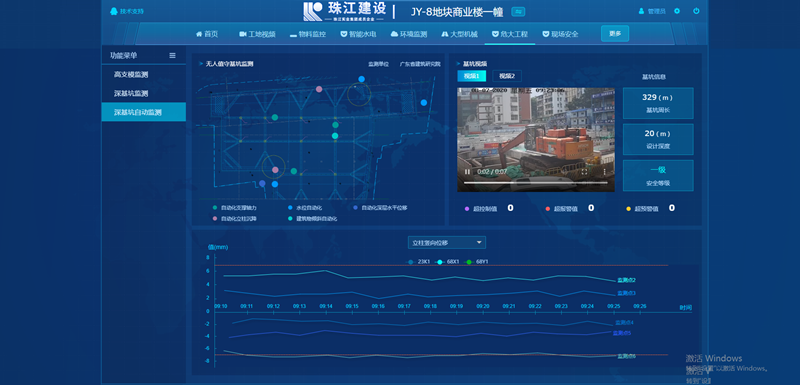The width and height of the screenshot is (800, 385).
Task: Click the 值(mm) axis label
Action: [x=218, y=247]
